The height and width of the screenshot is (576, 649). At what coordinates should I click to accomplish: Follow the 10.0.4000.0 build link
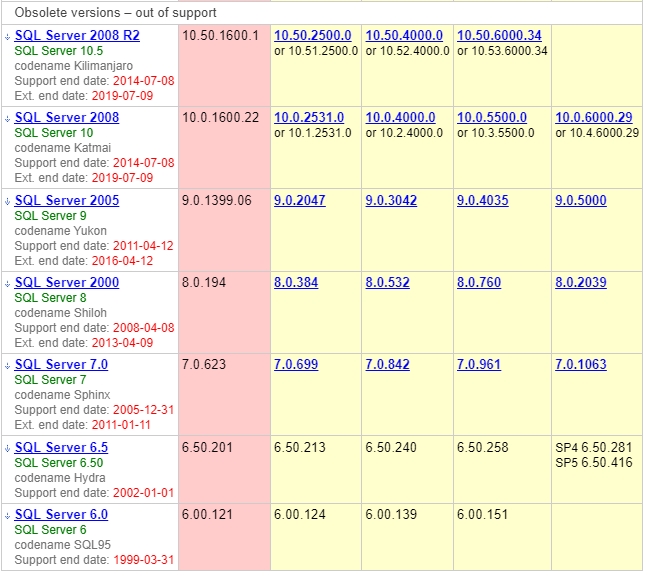(400, 118)
